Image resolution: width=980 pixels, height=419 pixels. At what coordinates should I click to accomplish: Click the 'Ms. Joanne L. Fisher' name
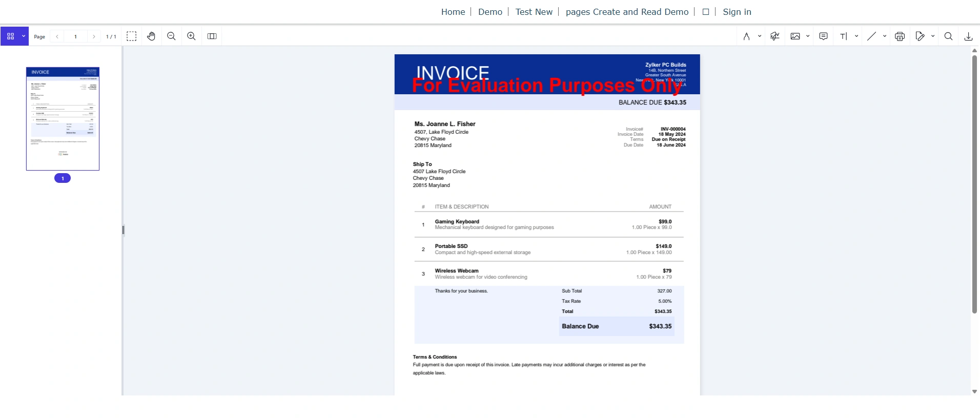pyautogui.click(x=445, y=124)
